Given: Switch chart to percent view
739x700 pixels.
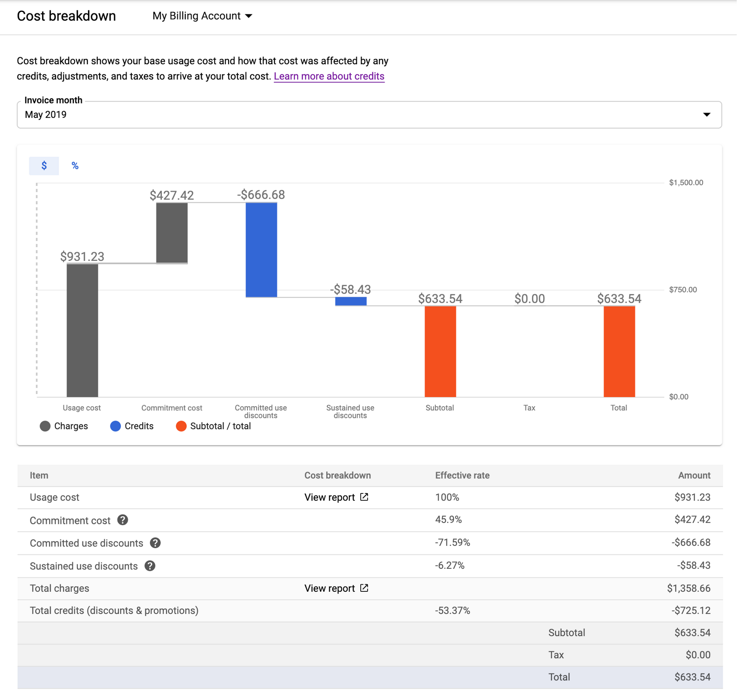Looking at the screenshot, I should 75,166.
